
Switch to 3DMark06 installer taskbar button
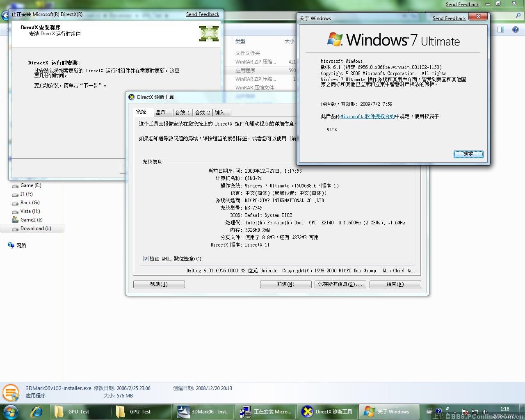pos(204,411)
